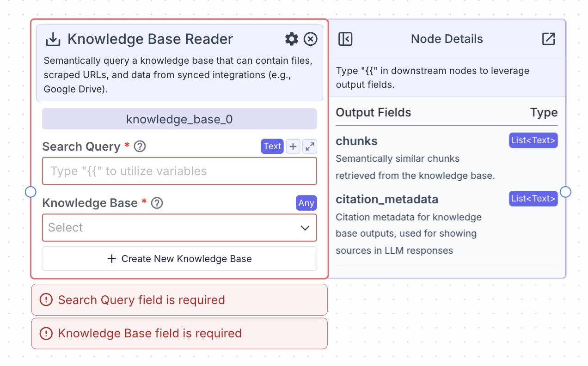588x366 pixels.
Task: Click inside the Search Query input field
Action: [179, 171]
